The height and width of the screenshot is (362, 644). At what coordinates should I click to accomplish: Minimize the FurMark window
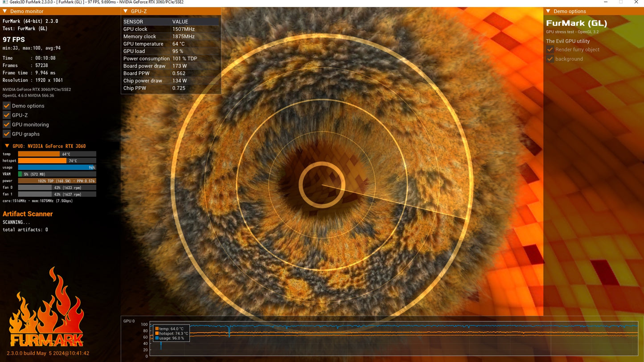(605, 2)
